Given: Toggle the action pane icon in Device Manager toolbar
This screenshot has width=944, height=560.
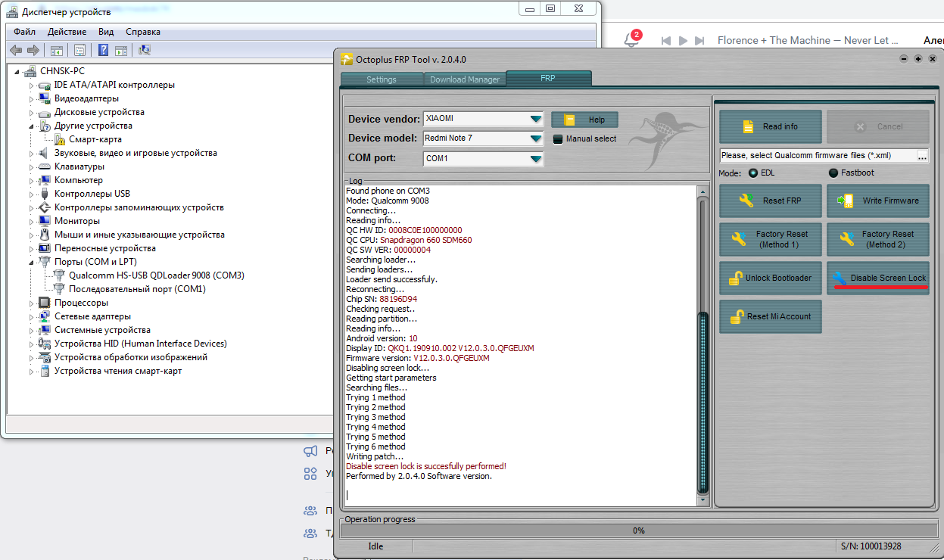Looking at the screenshot, I should [122, 50].
